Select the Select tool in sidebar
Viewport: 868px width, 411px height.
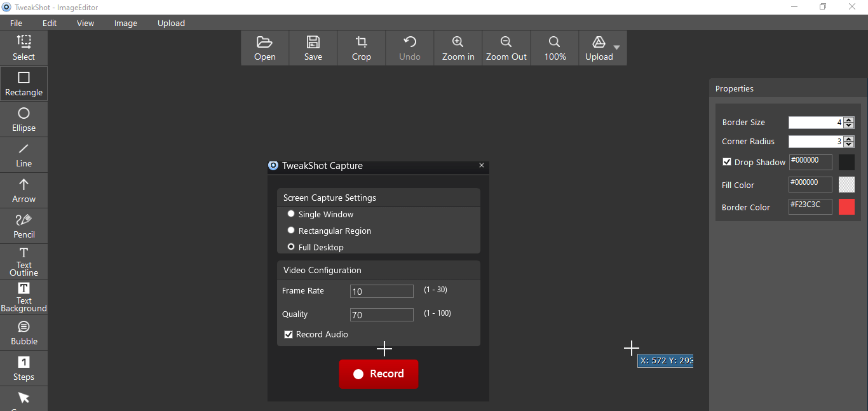24,48
